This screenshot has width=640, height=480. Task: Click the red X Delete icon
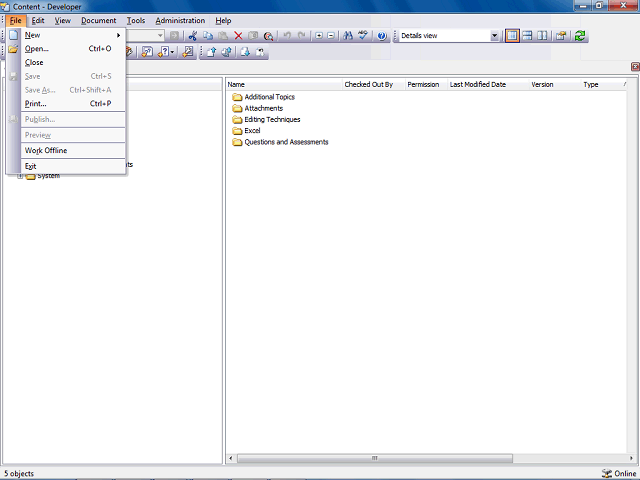[x=238, y=36]
